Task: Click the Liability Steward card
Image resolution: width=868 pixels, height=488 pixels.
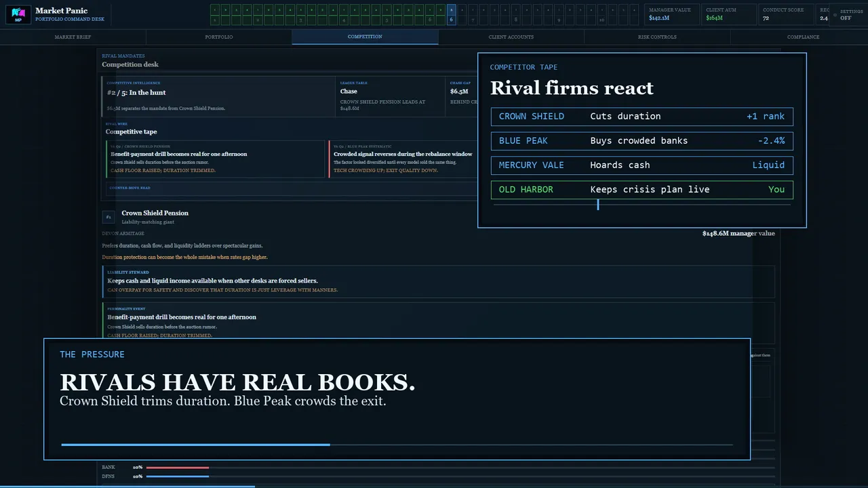Action: pyautogui.click(x=438, y=281)
